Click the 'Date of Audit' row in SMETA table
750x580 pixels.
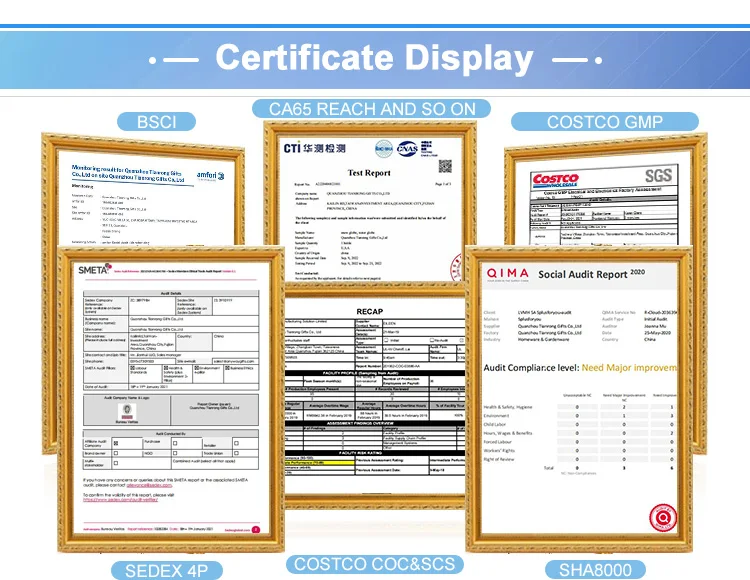coord(171,387)
